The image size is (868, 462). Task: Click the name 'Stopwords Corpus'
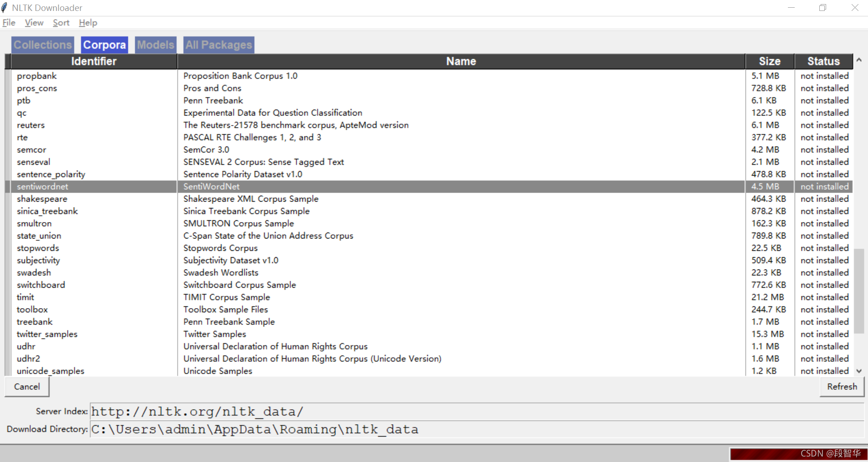pyautogui.click(x=220, y=248)
